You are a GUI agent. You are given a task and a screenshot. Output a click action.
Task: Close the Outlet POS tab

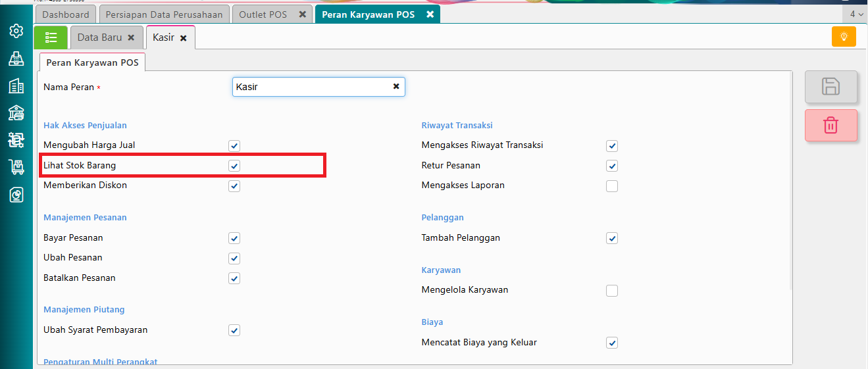pos(302,14)
